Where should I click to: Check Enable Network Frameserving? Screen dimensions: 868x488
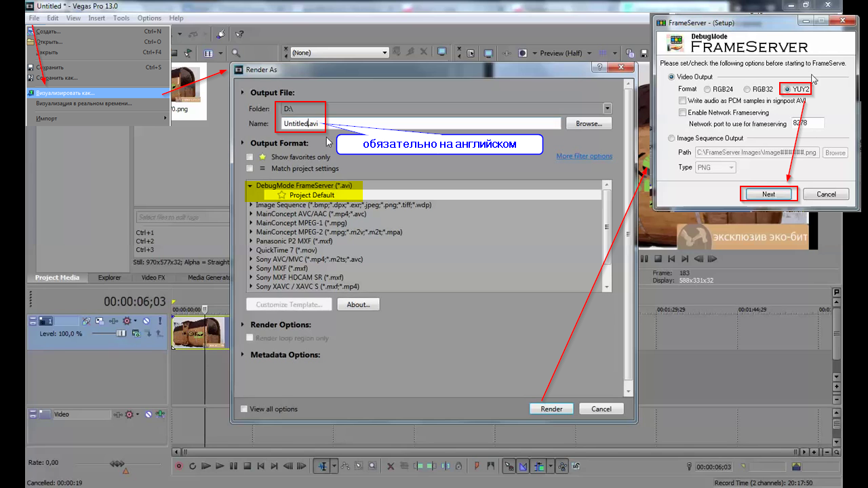pyautogui.click(x=682, y=113)
